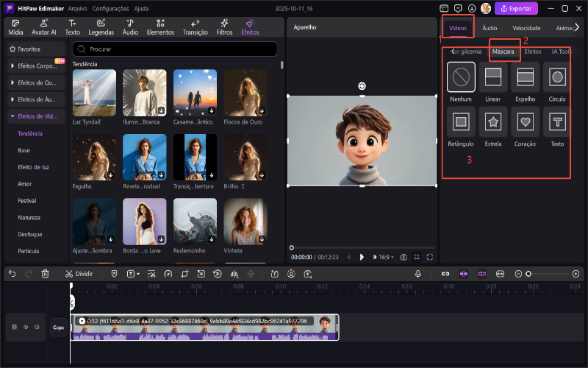This screenshot has width=588, height=368.
Task: Click the rotate handle above the preview
Action: click(362, 86)
